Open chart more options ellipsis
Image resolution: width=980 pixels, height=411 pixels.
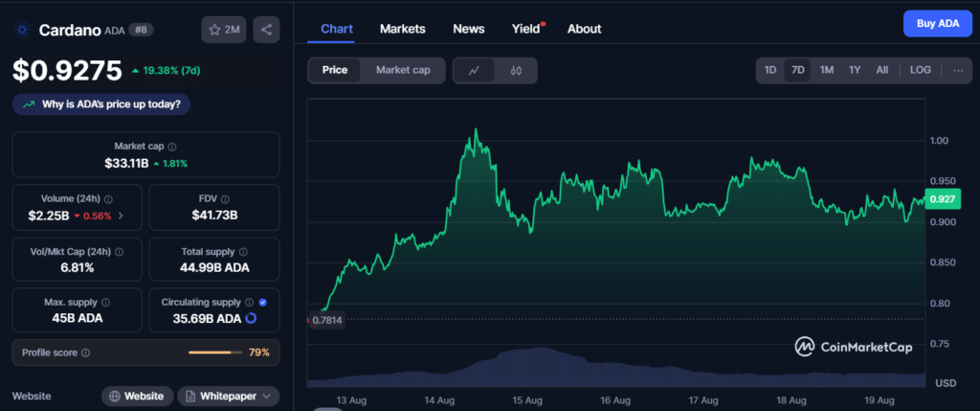(958, 70)
